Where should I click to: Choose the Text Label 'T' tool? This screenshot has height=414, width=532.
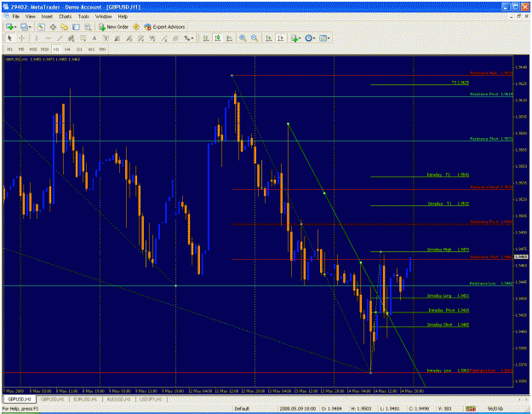click(x=106, y=38)
